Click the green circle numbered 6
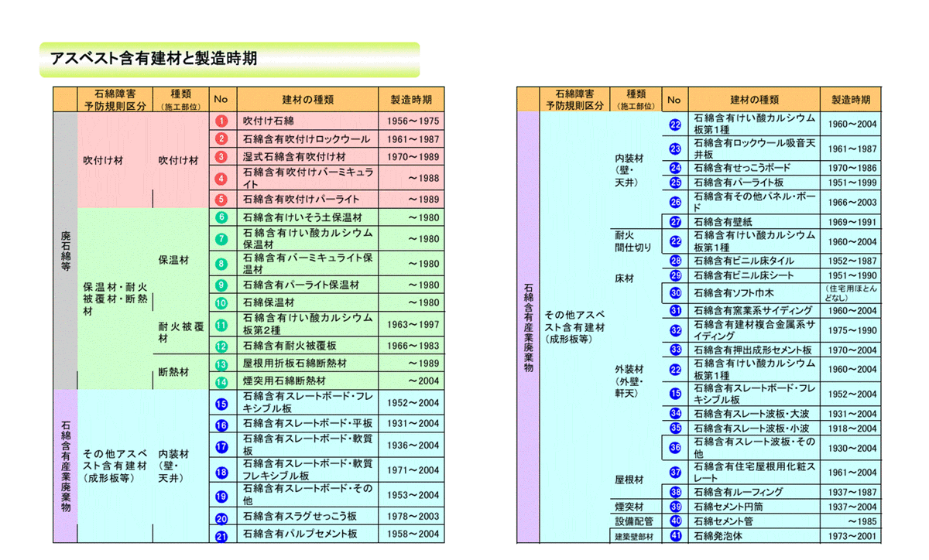929x560 pixels. pos(221,217)
